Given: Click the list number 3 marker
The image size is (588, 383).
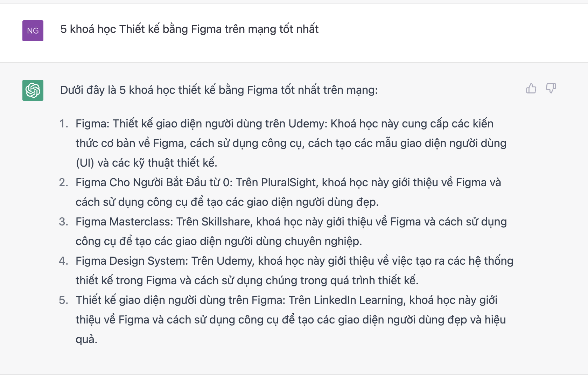Looking at the screenshot, I should [63, 222].
